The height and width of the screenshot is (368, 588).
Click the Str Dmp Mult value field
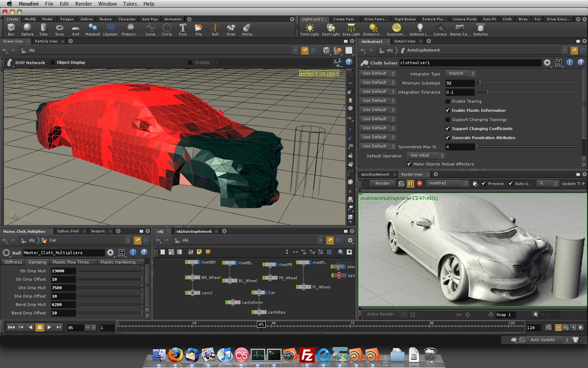(x=63, y=271)
